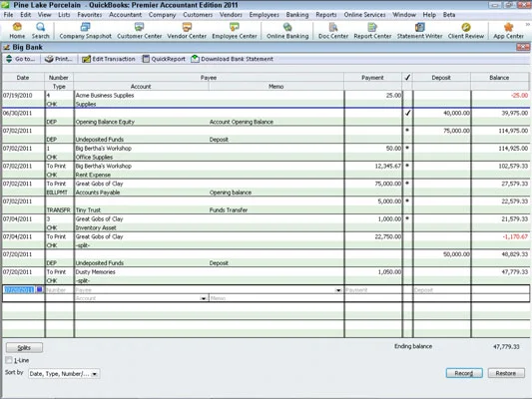The height and width of the screenshot is (399, 532).
Task: Click the Print... register button
Action: 59,59
